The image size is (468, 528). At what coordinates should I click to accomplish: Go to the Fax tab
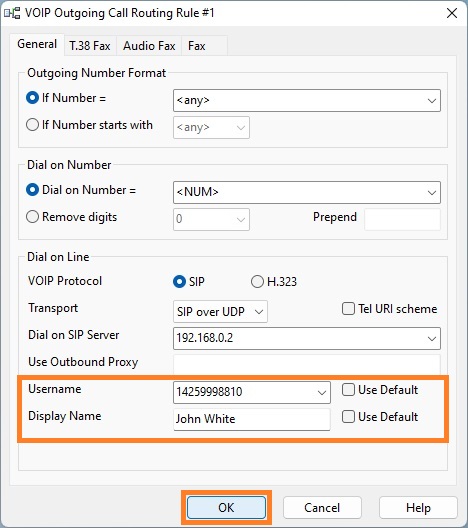point(197,46)
